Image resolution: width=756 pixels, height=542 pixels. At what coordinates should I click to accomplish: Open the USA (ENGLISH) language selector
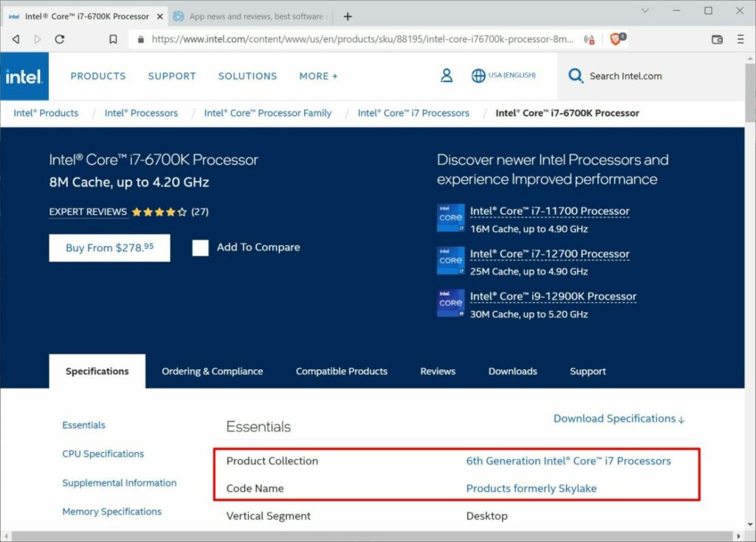pyautogui.click(x=503, y=75)
